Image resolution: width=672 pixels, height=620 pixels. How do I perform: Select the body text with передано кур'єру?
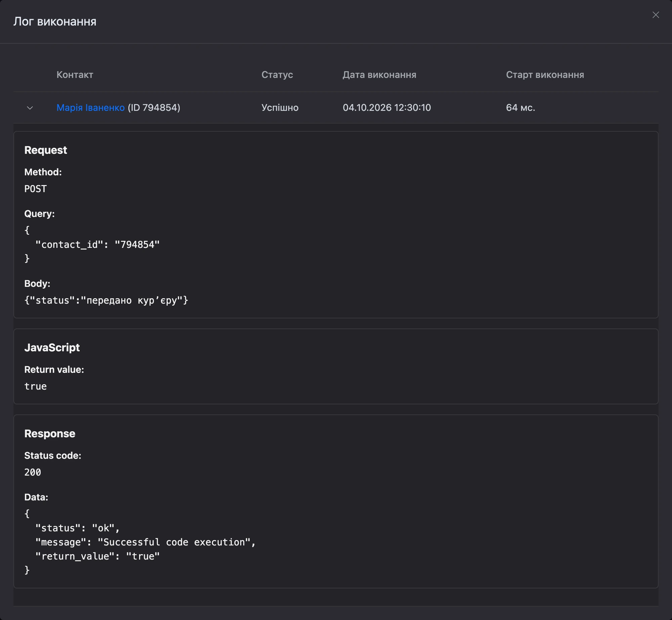(x=106, y=300)
